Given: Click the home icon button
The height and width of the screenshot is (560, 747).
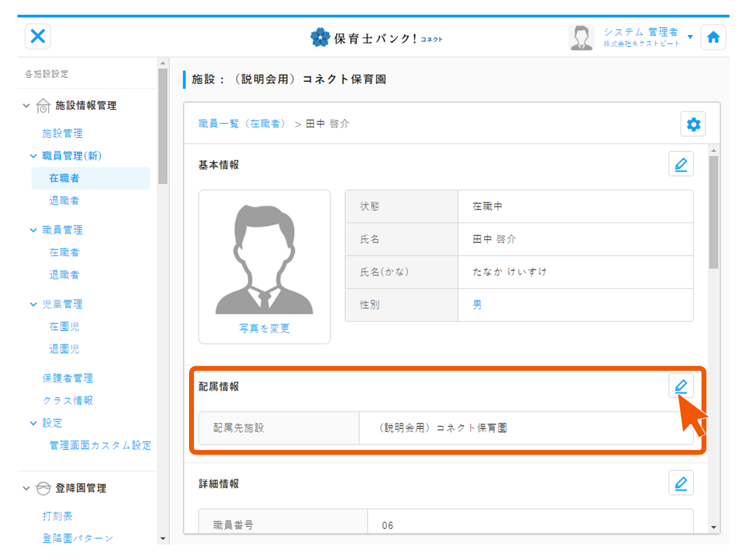Looking at the screenshot, I should coord(713,38).
